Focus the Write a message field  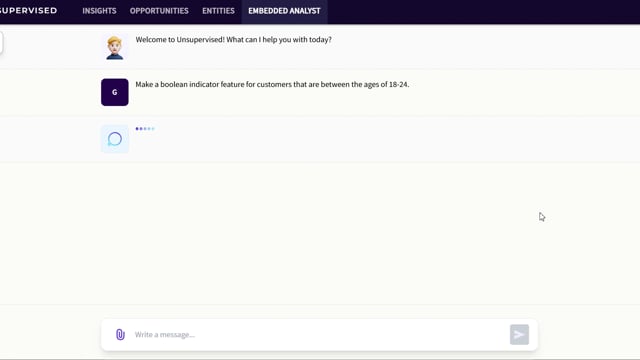pos(318,335)
